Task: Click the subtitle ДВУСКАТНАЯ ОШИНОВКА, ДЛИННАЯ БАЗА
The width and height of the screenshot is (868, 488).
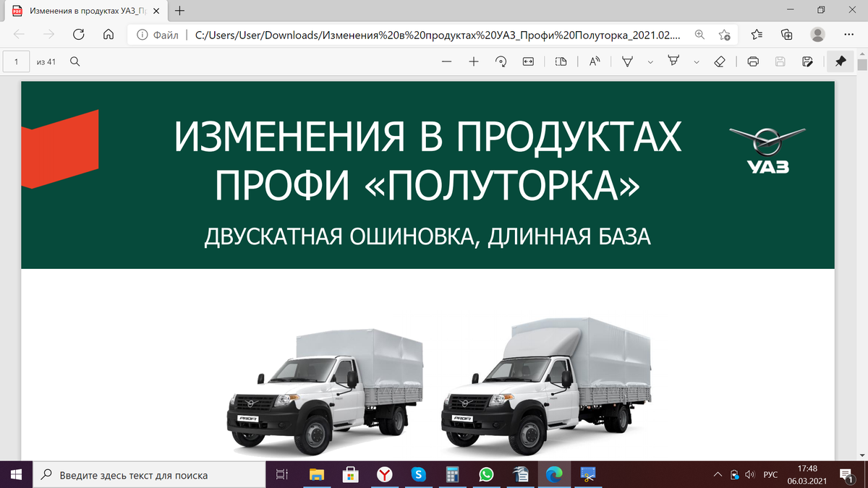Action: tap(428, 237)
